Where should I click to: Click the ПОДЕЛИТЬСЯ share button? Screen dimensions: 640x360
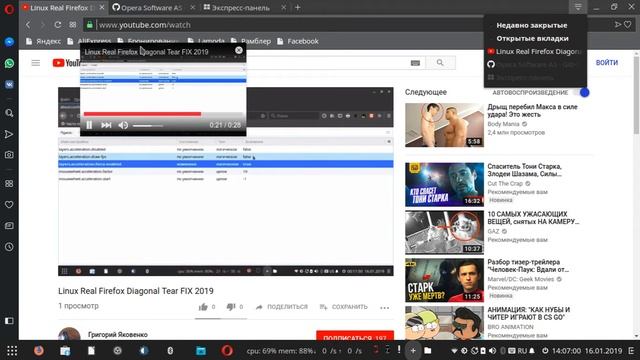[x=282, y=307]
